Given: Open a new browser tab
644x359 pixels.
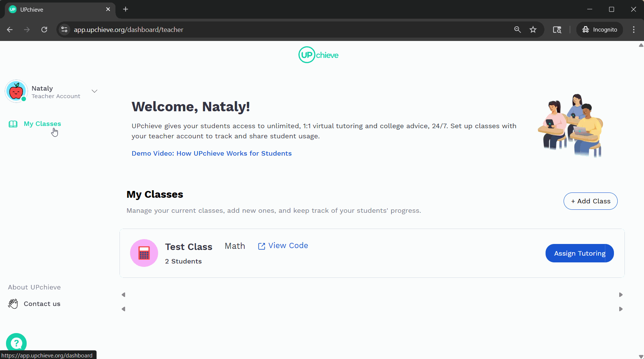Looking at the screenshot, I should pos(125,9).
